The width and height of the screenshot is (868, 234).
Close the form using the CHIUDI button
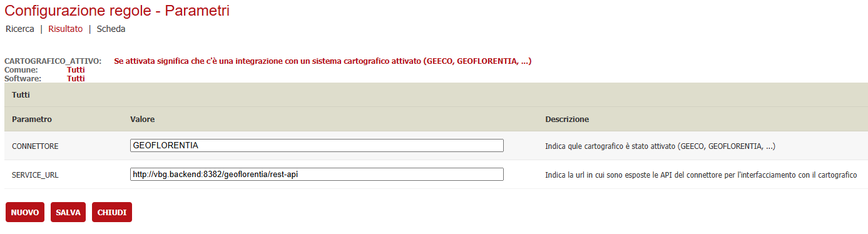112,213
